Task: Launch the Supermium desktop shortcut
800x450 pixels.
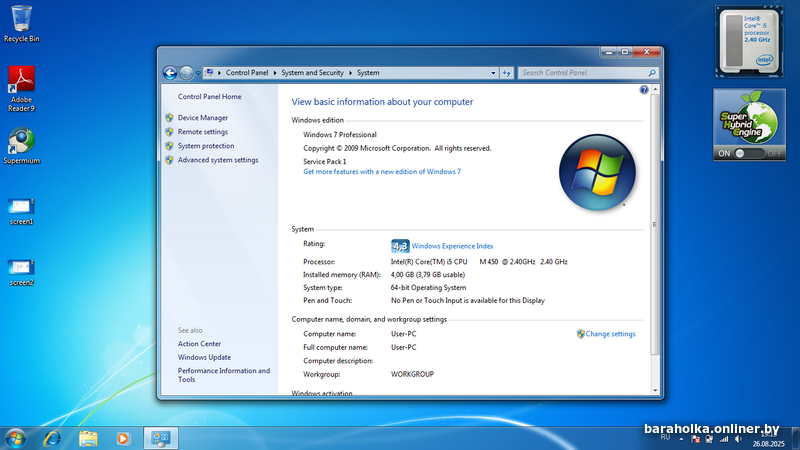Action: 21,146
